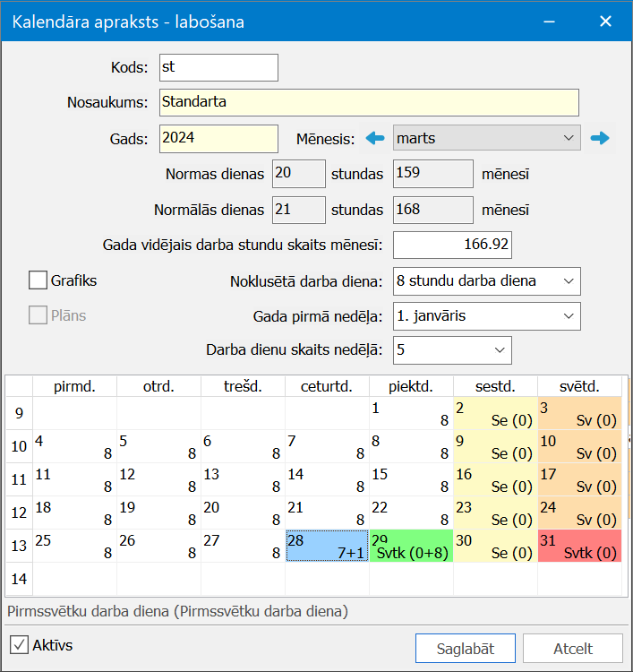Select calendar day 11 cell
This screenshot has height=672, width=633.
74,479
